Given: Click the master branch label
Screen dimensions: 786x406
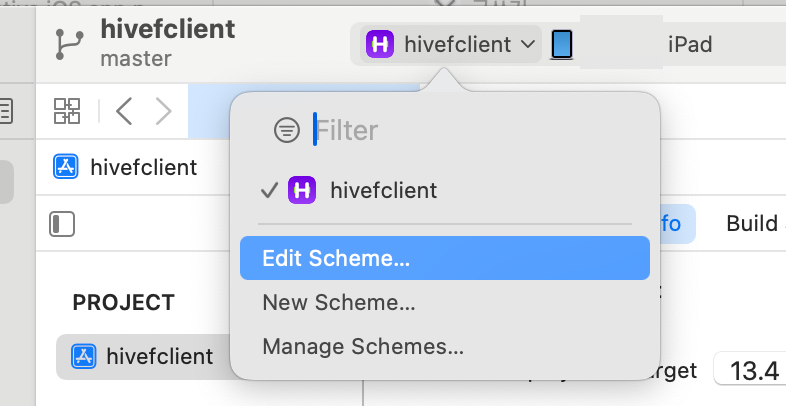Looking at the screenshot, I should 136,59.
